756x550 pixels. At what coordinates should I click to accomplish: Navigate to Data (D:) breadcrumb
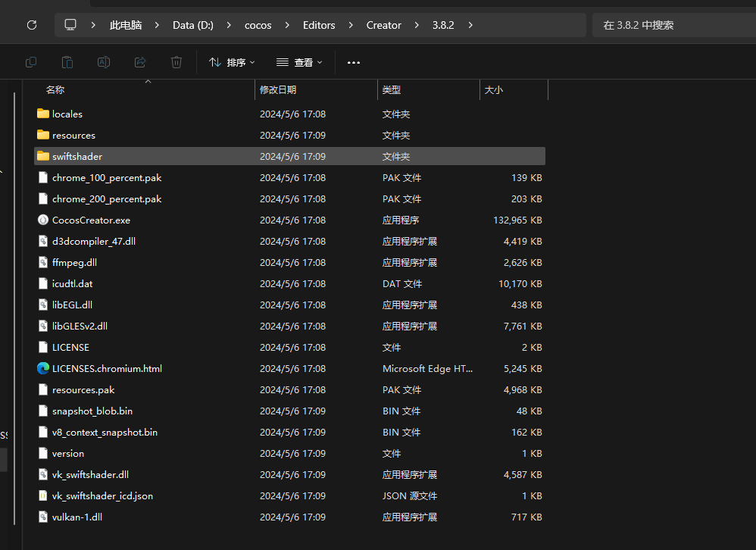point(193,25)
